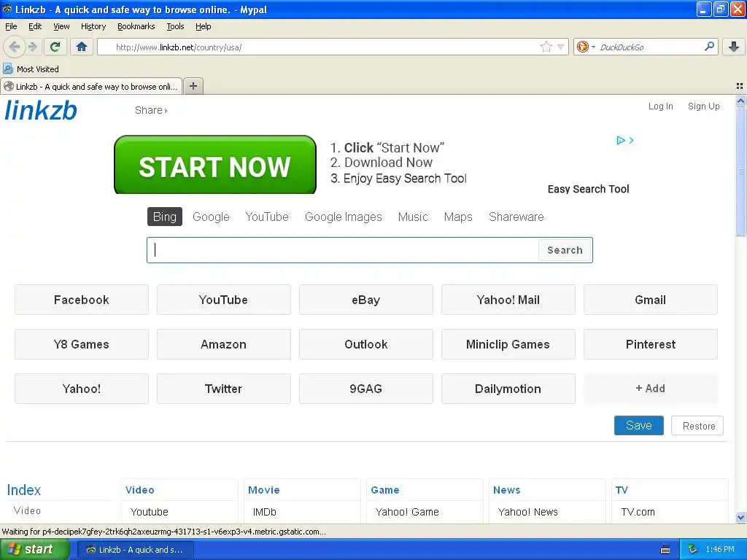
Task: Select the YouTube search tab
Action: [x=267, y=217]
